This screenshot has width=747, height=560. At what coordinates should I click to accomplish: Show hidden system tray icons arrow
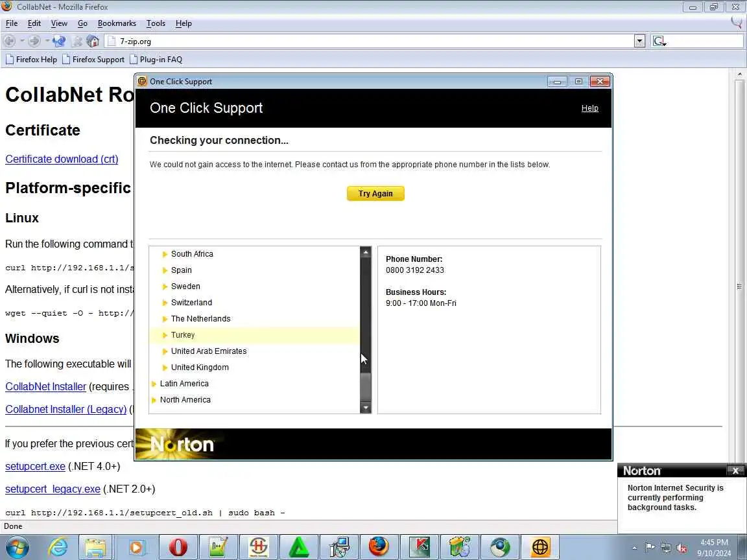click(634, 548)
